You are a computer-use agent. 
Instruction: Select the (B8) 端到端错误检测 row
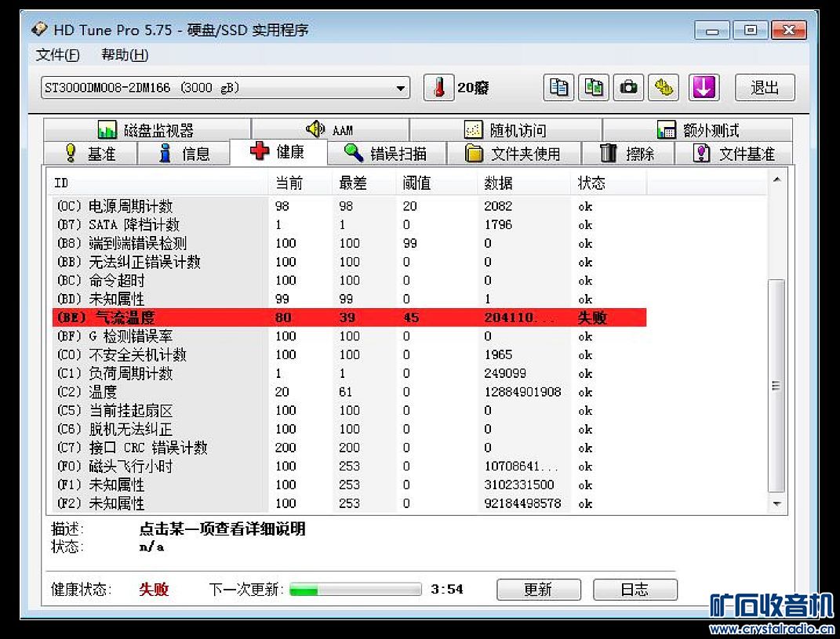point(349,243)
